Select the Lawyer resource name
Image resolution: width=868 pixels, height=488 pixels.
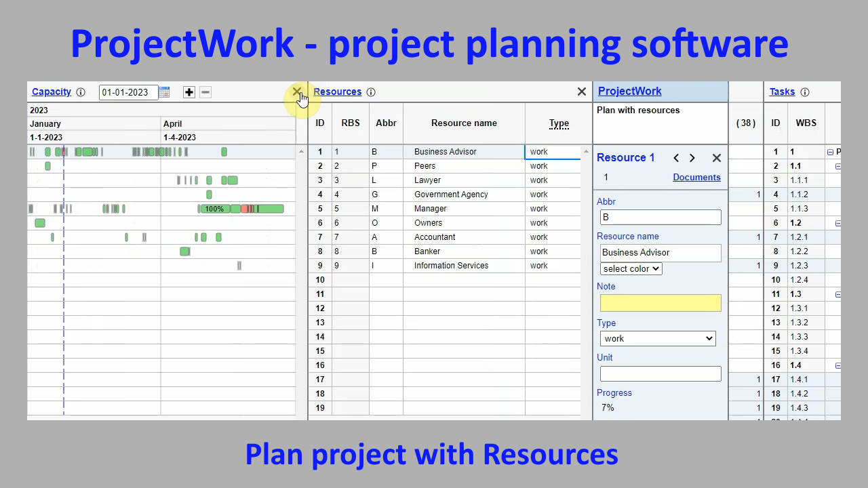(x=427, y=180)
